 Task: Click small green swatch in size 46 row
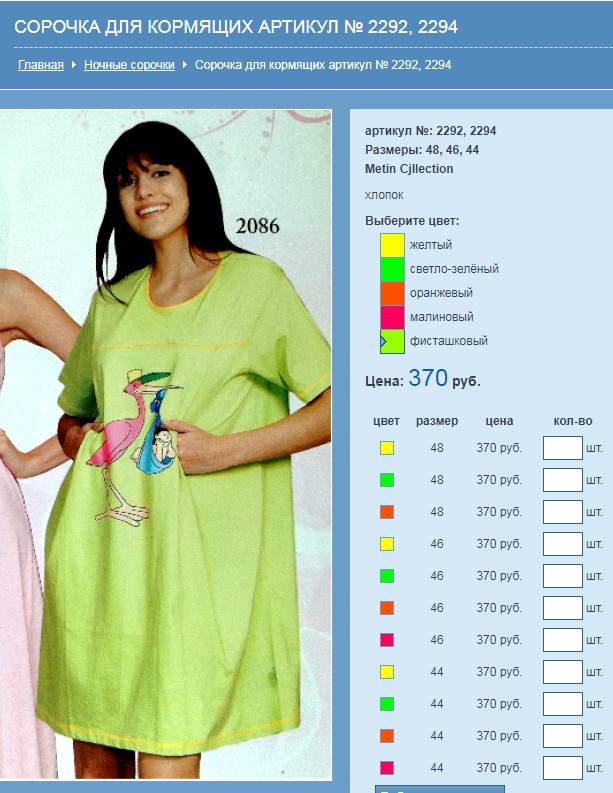(x=387, y=576)
